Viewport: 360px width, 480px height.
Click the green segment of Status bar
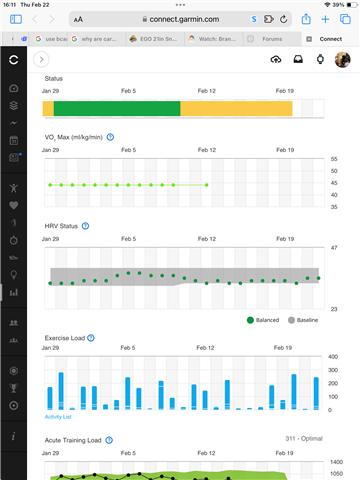click(x=117, y=109)
